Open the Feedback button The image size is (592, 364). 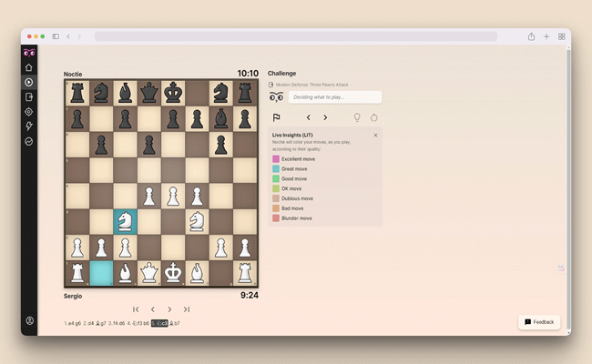click(x=539, y=322)
